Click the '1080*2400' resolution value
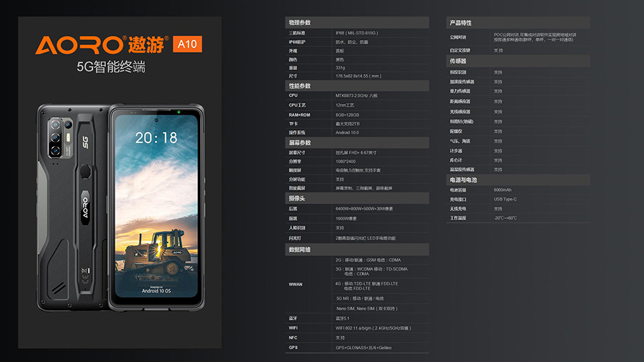 pyautogui.click(x=346, y=161)
